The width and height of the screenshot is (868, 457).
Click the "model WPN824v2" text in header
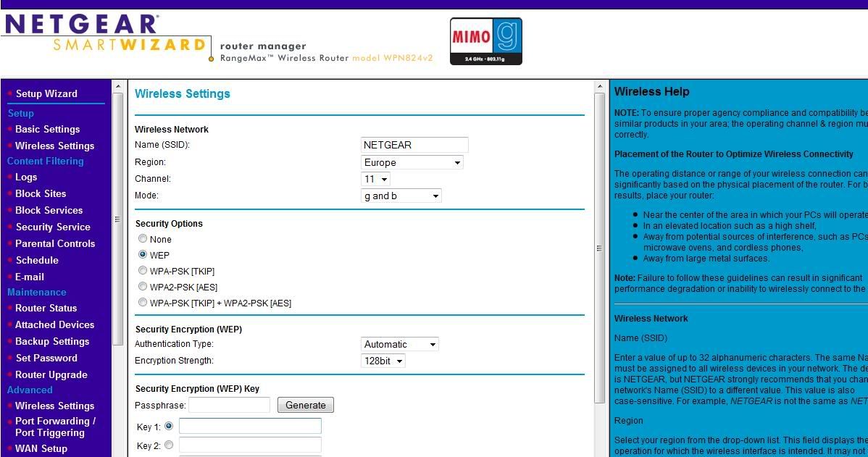coord(393,57)
